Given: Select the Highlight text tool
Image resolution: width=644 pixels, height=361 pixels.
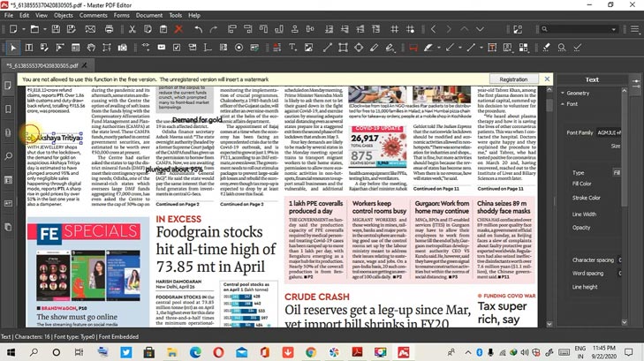Looking at the screenshot, I should [x=428, y=48].
